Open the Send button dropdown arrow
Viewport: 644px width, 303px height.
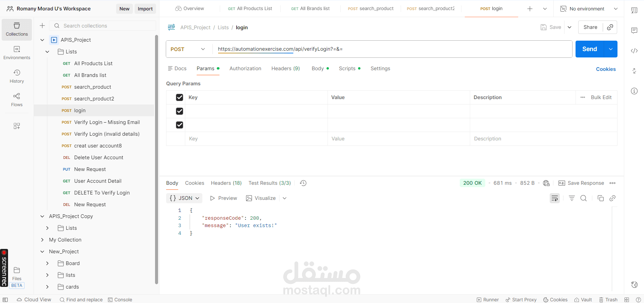(x=611, y=49)
